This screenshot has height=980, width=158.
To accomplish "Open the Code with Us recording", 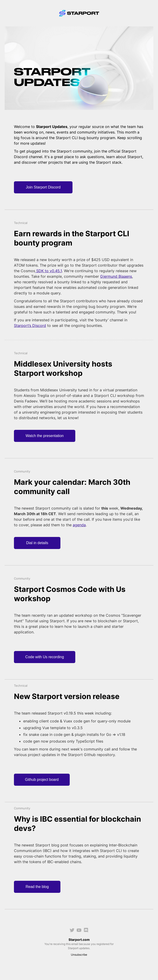I will pos(44,657).
